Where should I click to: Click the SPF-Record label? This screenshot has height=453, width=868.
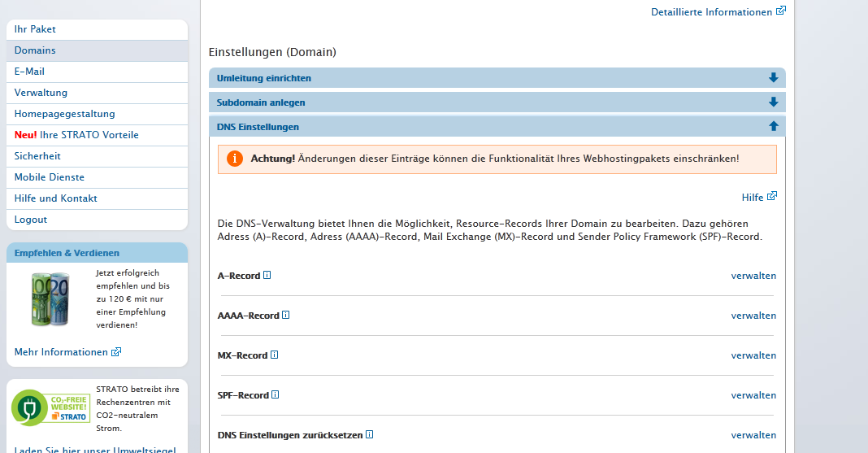coord(243,395)
